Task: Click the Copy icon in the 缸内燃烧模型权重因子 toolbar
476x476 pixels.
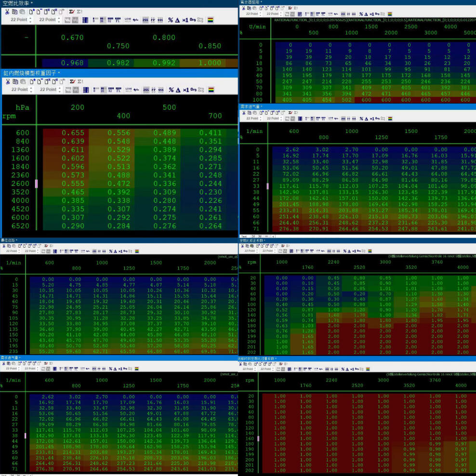Action: pyautogui.click(x=15, y=81)
